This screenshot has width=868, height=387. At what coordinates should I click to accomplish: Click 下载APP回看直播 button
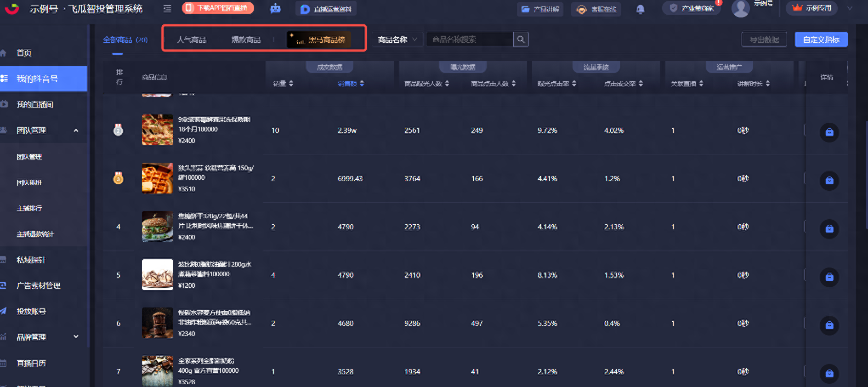[x=218, y=8]
